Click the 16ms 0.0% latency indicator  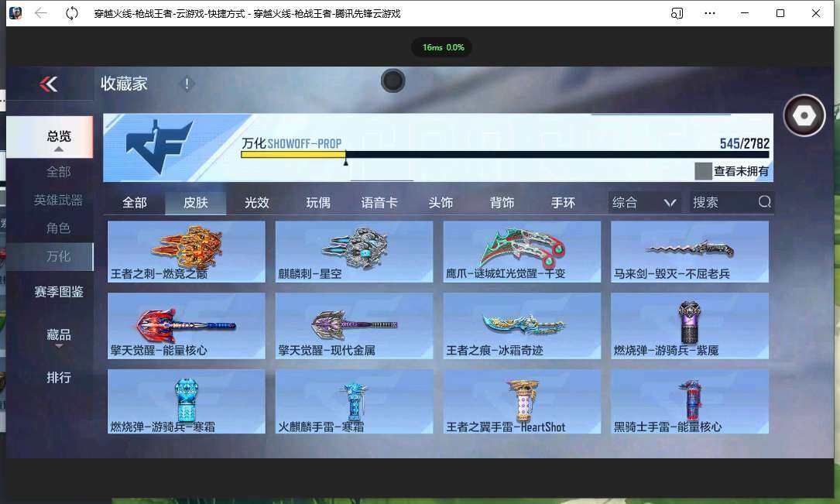pyautogui.click(x=443, y=47)
